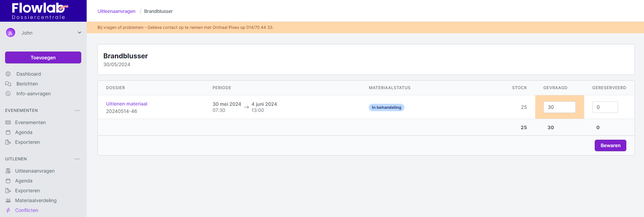The height and width of the screenshot is (217, 644).
Task: Open Exporteren under Uitlenen
Action: tap(28, 191)
